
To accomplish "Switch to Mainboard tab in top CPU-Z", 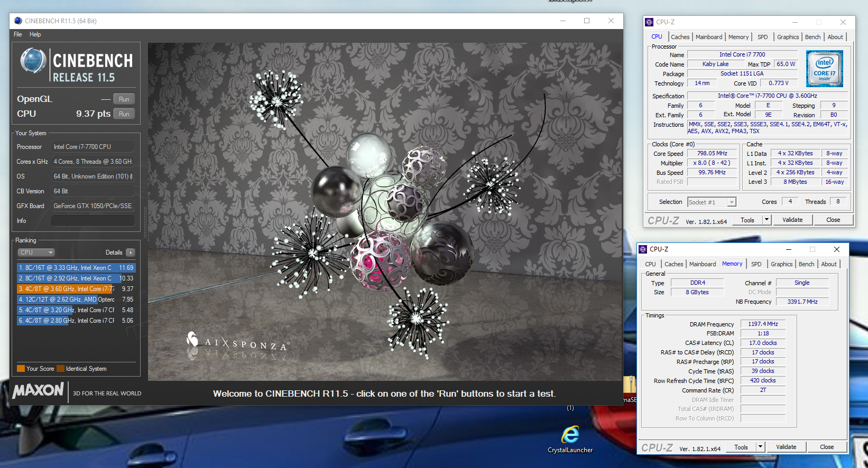I will coord(709,37).
